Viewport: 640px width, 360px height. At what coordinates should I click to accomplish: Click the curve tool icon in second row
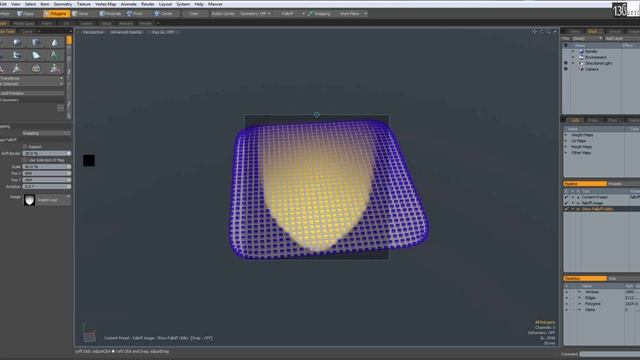pos(17,55)
